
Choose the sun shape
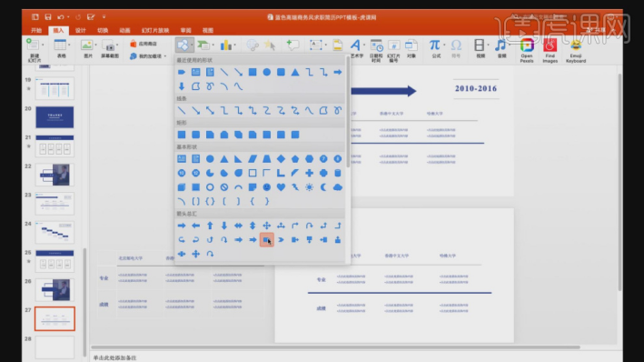309,187
